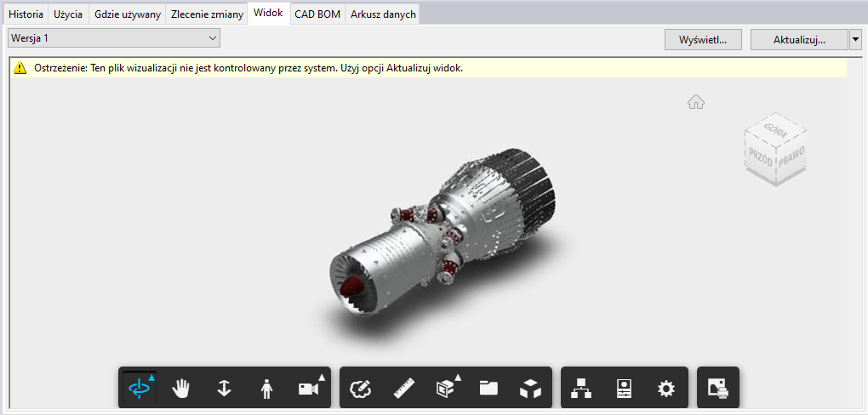Image resolution: width=868 pixels, height=415 pixels.
Task: Click the PRAWO face of the view cube
Action: 791,156
